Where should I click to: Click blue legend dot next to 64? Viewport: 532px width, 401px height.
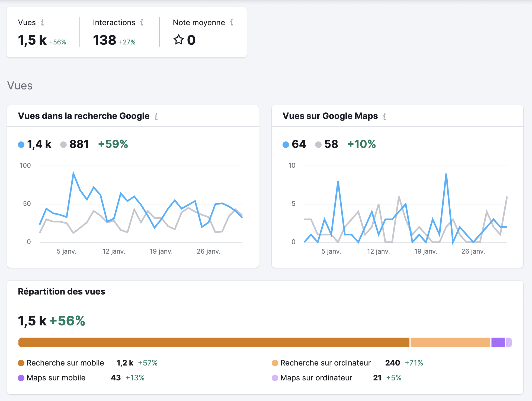click(286, 145)
